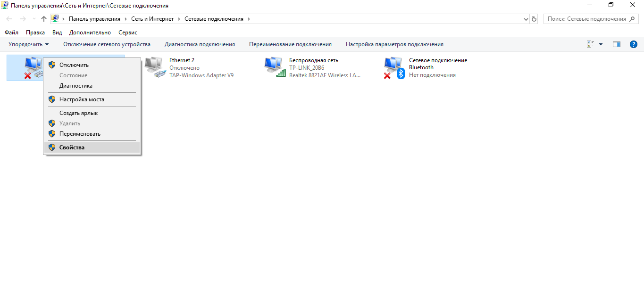
Task: Open the Вид menu
Action: tap(57, 33)
